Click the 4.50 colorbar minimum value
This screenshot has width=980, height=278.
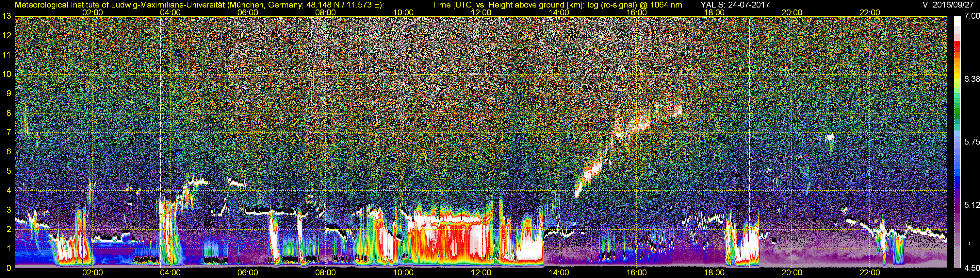point(972,268)
